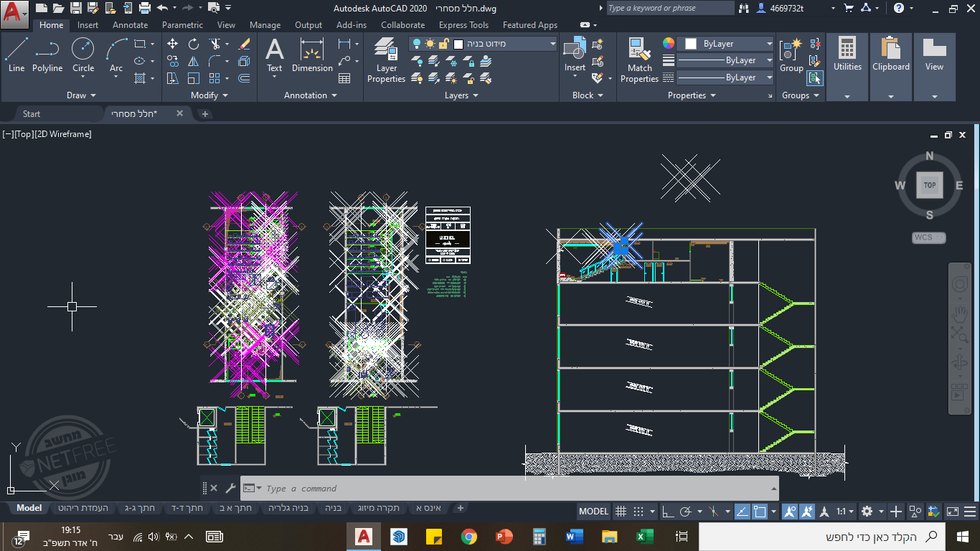Click the MODEL space button in status bar

[593, 512]
